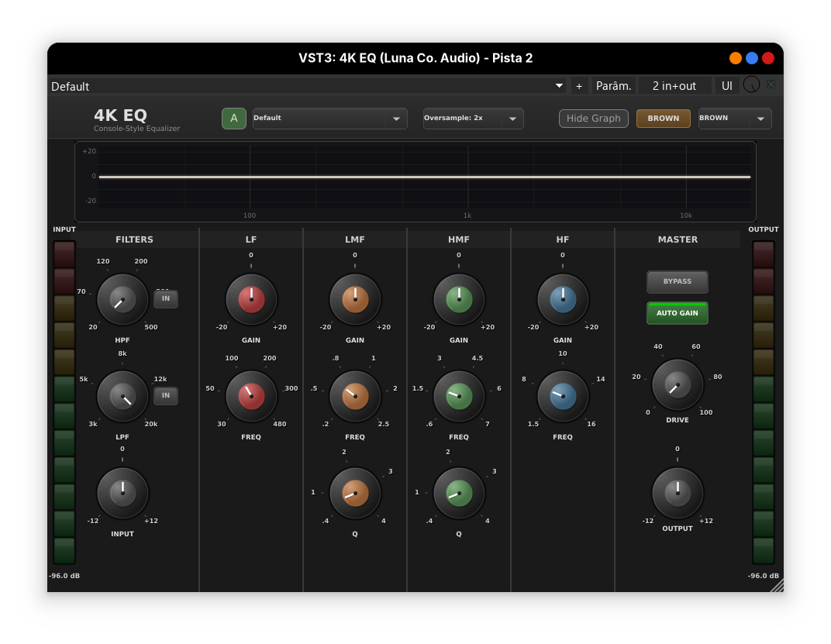Click the LPF frequency knob in FILTERS

[x=122, y=396]
